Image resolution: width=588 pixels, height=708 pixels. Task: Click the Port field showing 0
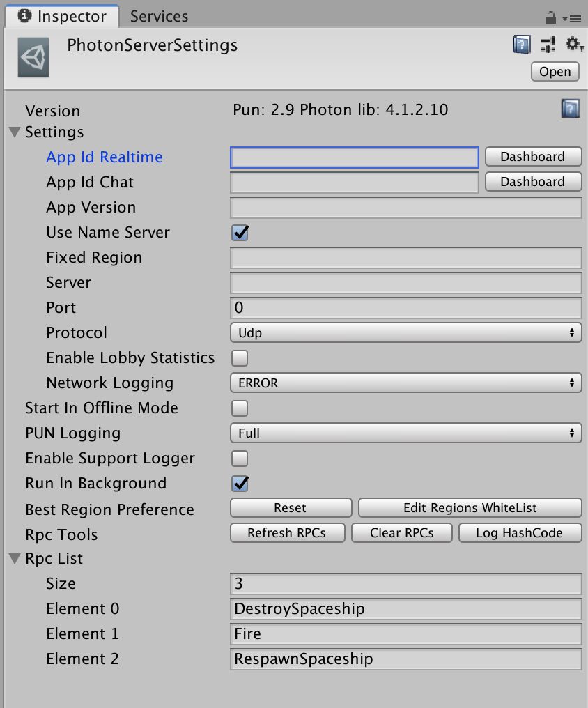coord(405,309)
